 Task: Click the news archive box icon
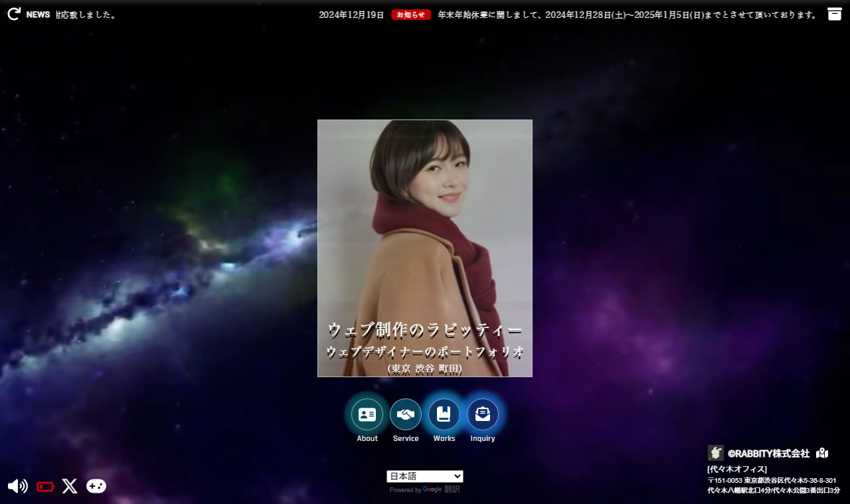click(835, 14)
